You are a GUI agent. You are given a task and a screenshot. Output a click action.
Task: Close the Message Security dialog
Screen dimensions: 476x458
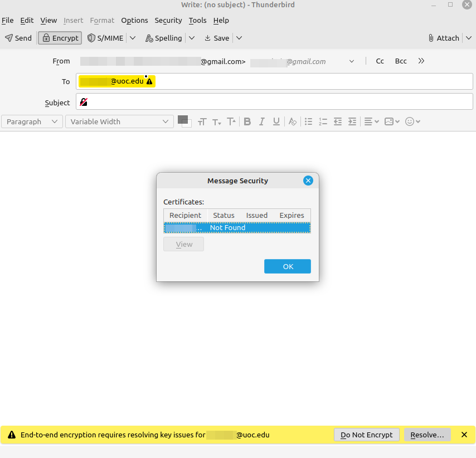click(308, 181)
